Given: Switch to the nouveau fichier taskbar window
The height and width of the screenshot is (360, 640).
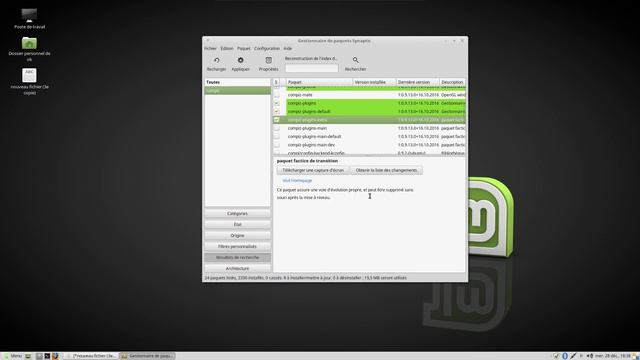Looking at the screenshot, I should 91,356.
